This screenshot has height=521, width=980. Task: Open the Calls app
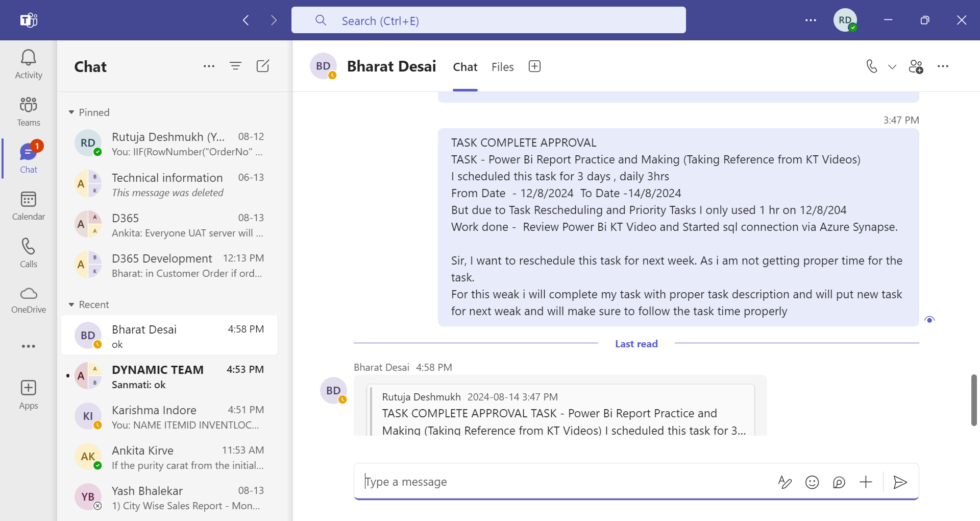(x=29, y=253)
